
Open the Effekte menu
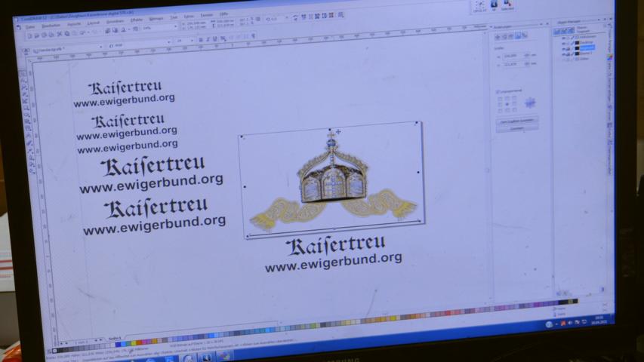coord(136,20)
